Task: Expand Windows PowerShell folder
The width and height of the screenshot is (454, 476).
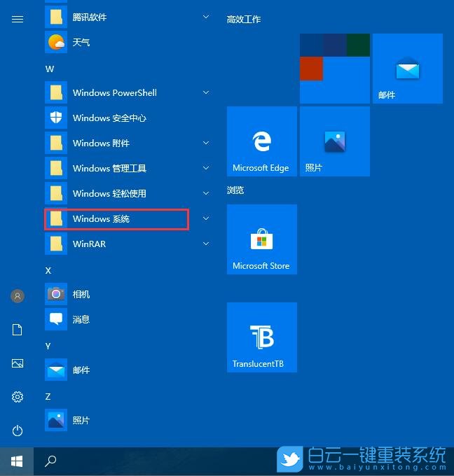Action: (128, 92)
